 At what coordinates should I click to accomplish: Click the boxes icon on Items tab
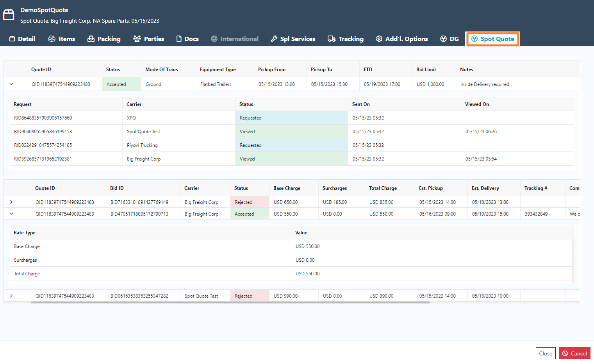(52, 39)
